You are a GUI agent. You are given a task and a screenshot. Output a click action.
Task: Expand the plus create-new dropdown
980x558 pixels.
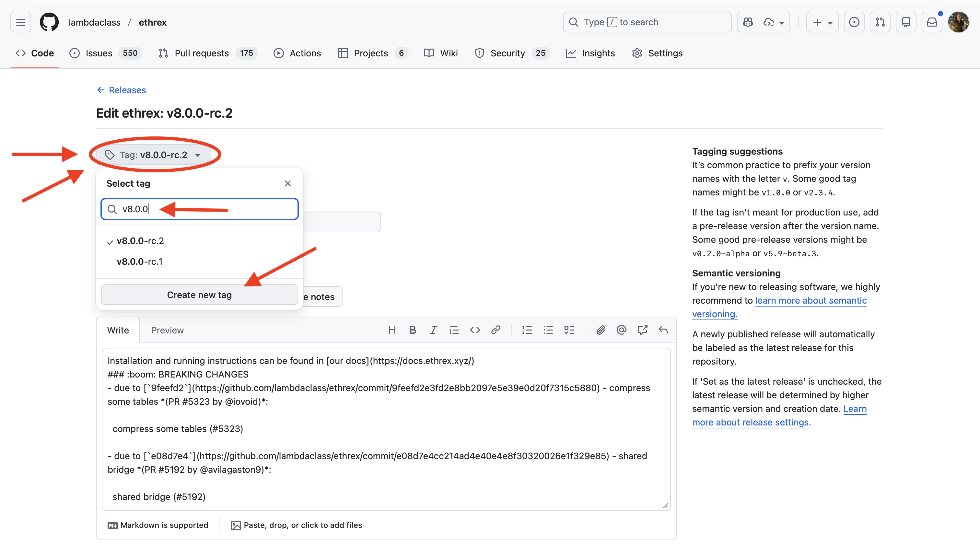coord(822,22)
